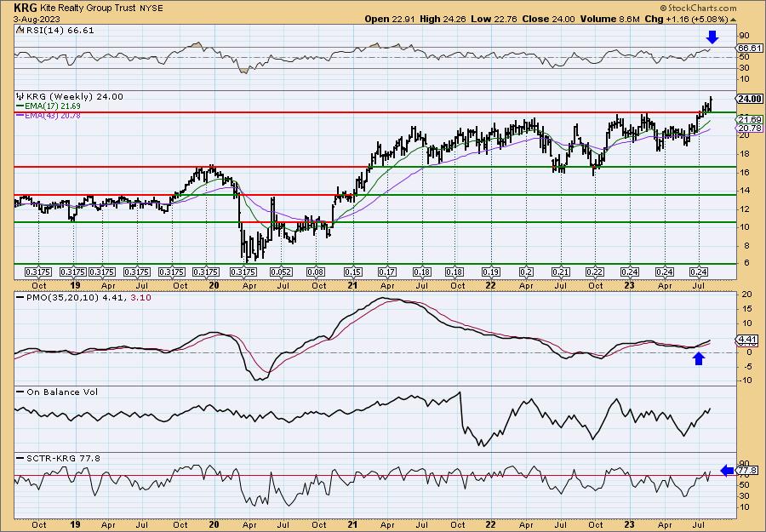Click the Low 22.76 value
Screen dimensions: 766x532
[494, 19]
